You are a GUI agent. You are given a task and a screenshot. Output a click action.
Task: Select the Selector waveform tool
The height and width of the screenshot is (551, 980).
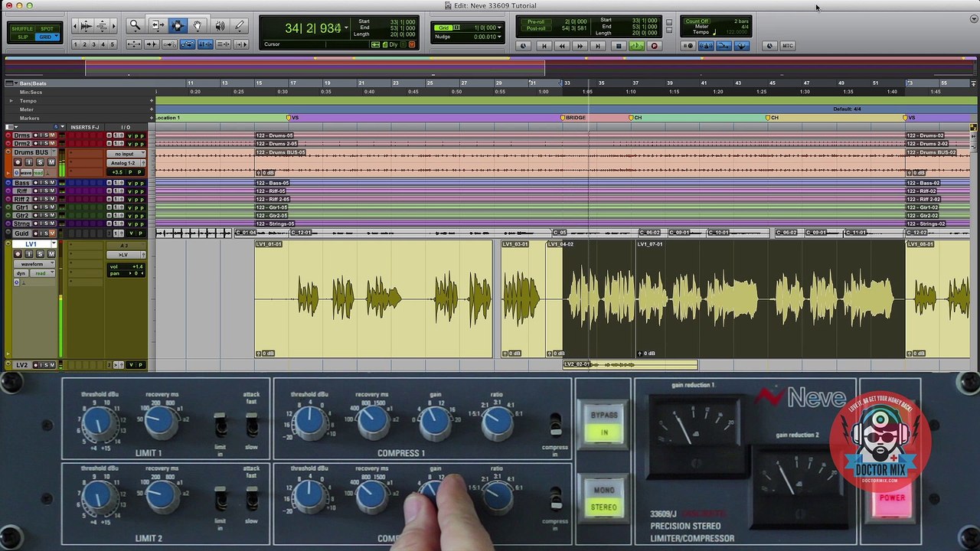point(178,26)
